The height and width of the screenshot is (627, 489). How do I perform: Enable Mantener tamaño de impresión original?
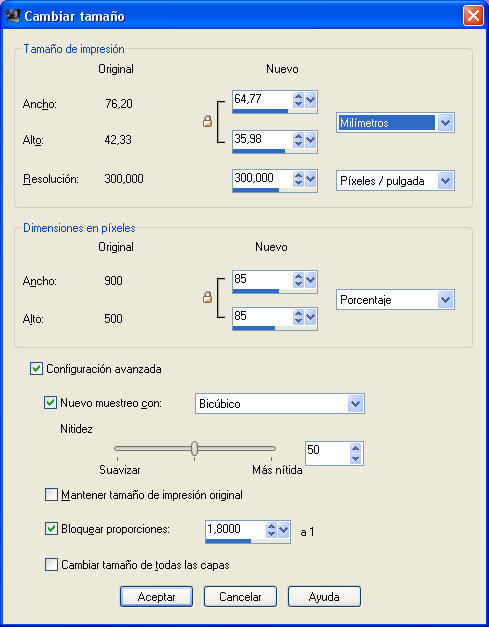click(x=51, y=495)
